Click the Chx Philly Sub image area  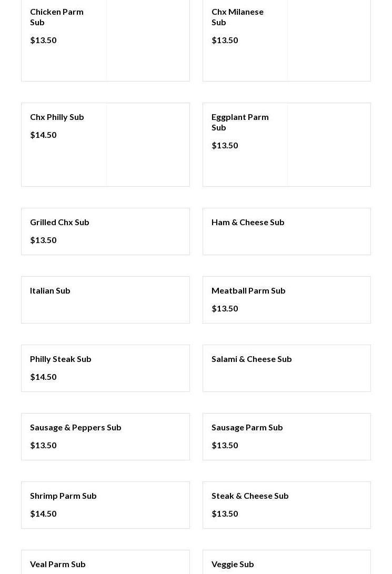coord(148,145)
